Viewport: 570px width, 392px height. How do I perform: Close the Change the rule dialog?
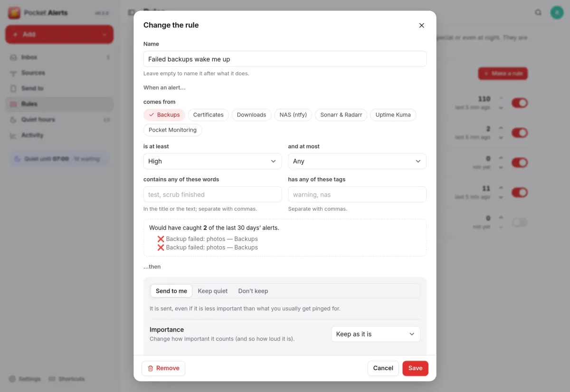point(421,26)
